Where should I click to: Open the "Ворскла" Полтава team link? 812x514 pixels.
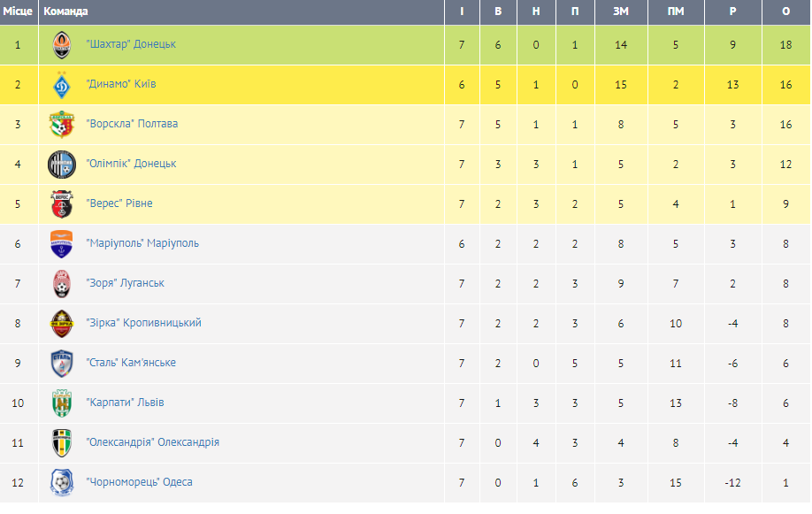click(132, 124)
